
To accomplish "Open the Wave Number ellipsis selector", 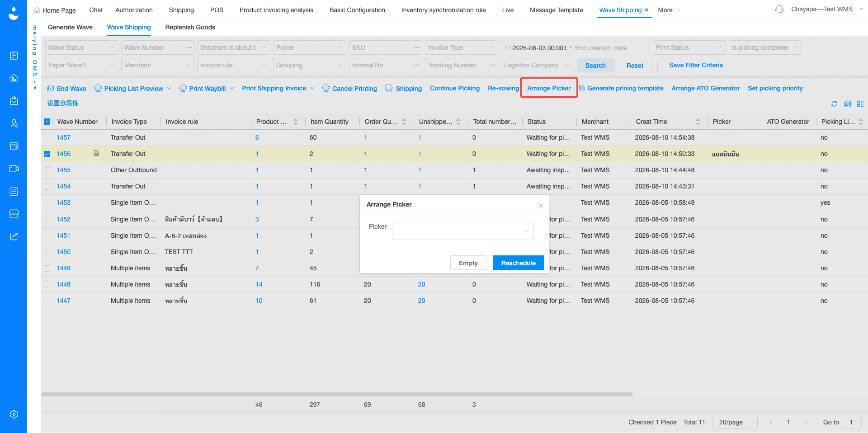I will tap(189, 47).
